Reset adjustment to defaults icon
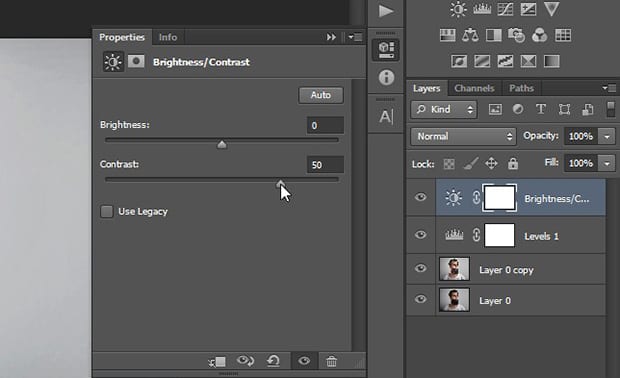The height and width of the screenshot is (378, 620). tap(273, 361)
